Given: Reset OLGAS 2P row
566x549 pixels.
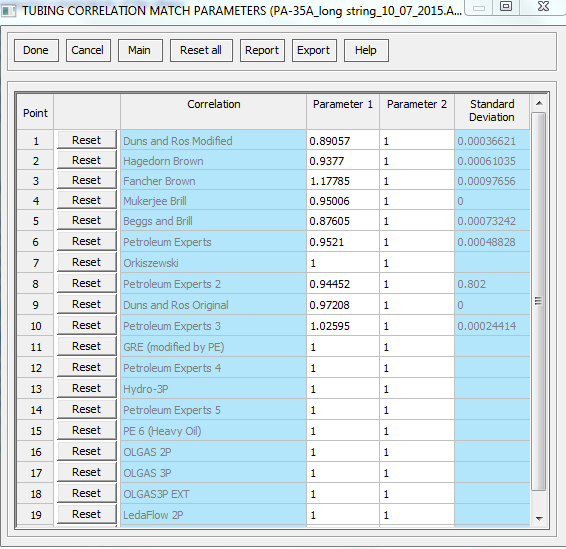Looking at the screenshot, I should coord(87,451).
